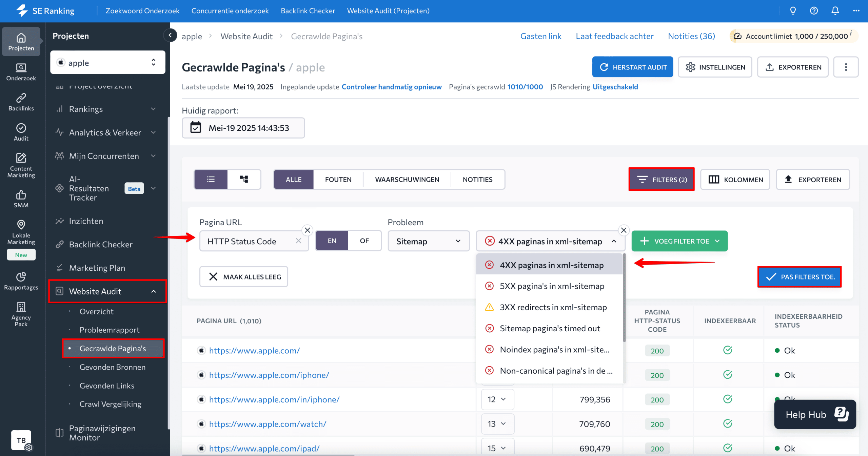Open Concurrentie onderzoek in top navigation
The image size is (868, 456).
(x=230, y=11)
